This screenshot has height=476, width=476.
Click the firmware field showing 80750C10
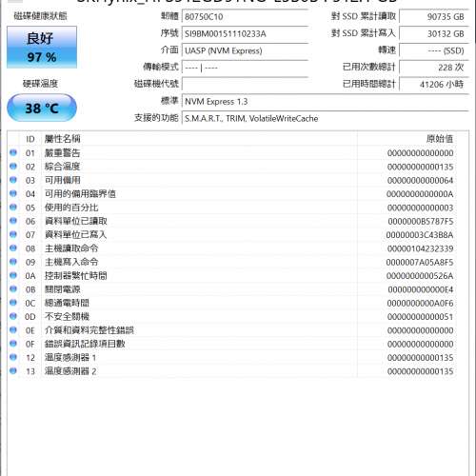(245, 16)
